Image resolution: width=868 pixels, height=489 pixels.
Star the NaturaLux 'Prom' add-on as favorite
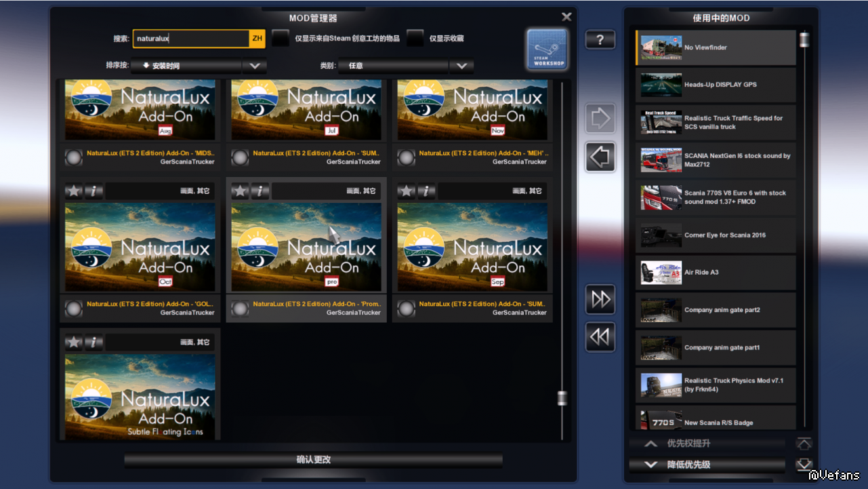tap(241, 191)
